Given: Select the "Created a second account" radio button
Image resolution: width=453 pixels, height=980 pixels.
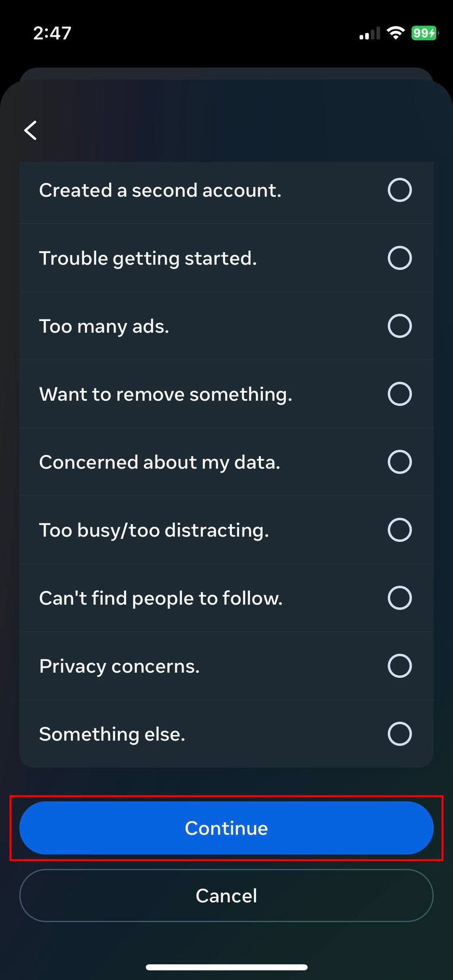Looking at the screenshot, I should [x=399, y=190].
